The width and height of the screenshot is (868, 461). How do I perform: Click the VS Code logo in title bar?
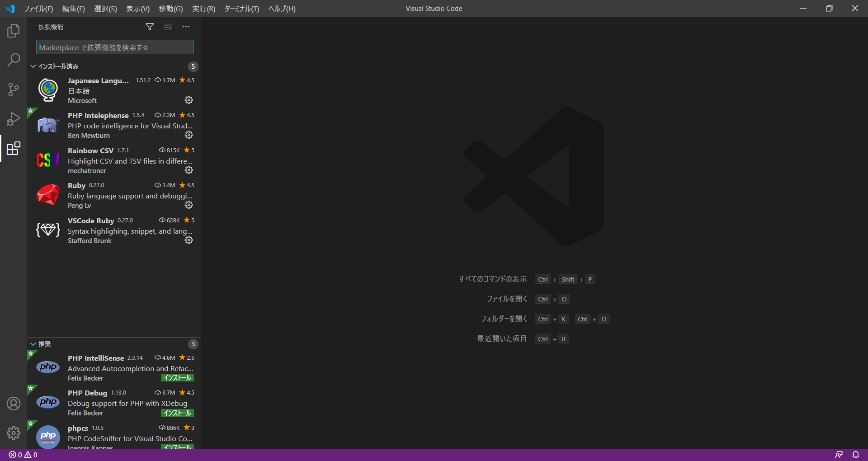pyautogui.click(x=10, y=9)
